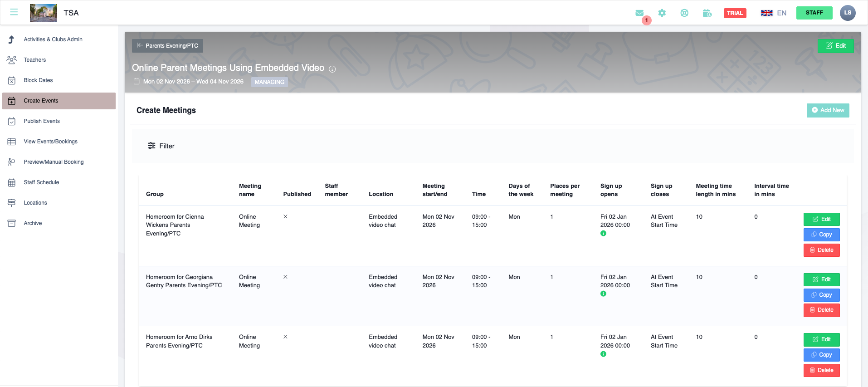Click the LS user avatar
Viewport: 868px width, 387px height.
click(x=847, y=13)
